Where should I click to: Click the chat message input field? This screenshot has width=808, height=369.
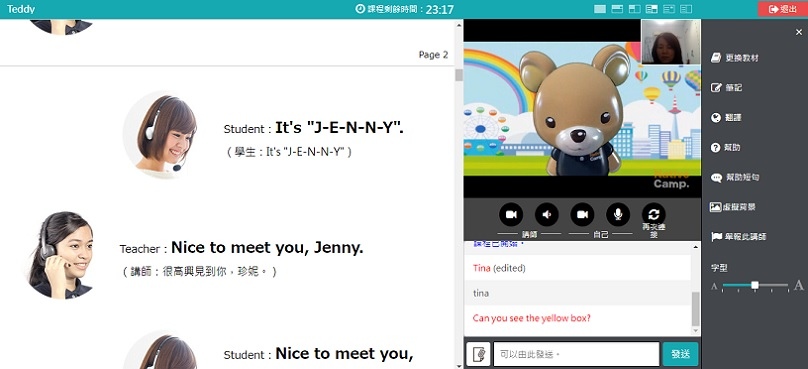576,354
